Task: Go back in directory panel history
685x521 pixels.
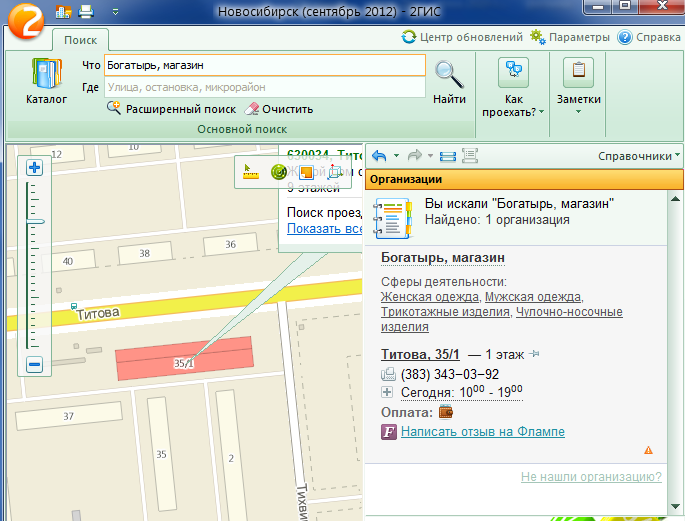Action: (x=379, y=156)
